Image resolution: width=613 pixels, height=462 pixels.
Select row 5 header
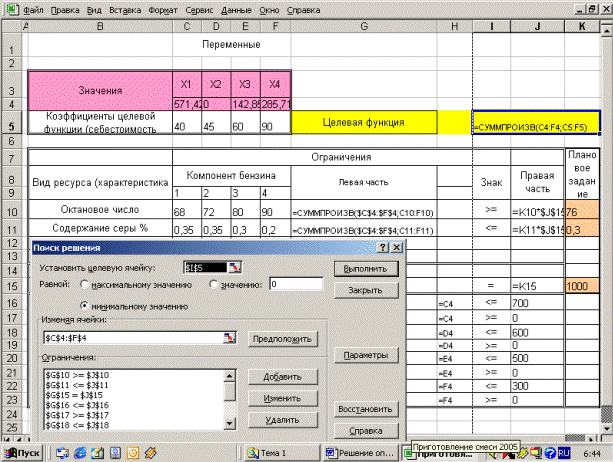11,122
